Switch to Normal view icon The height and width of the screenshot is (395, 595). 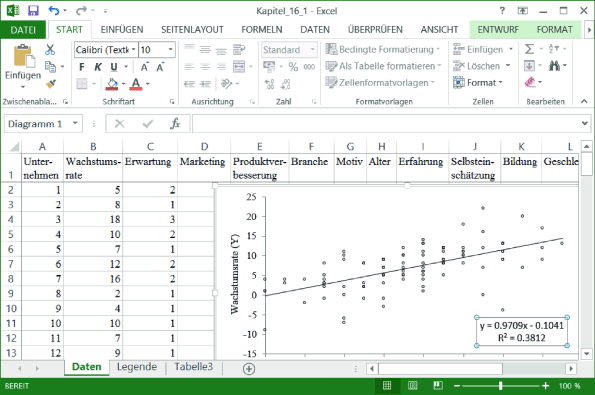click(387, 386)
